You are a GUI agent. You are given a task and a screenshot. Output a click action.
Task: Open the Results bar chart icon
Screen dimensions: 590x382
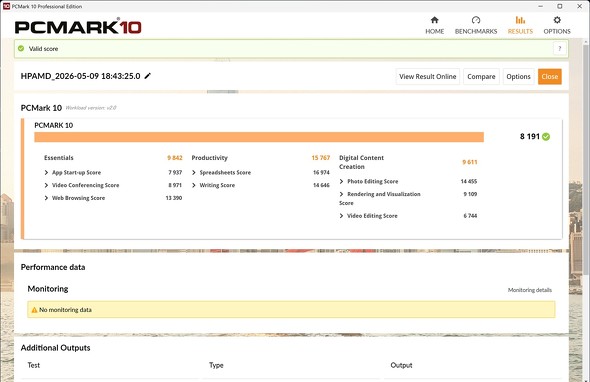(x=520, y=20)
